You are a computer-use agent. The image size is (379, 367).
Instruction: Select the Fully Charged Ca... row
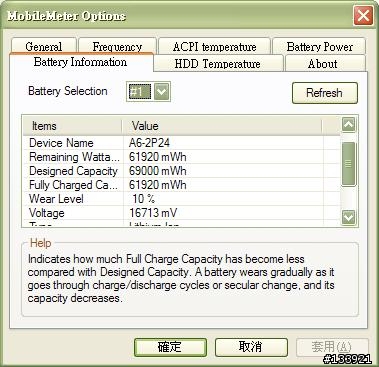182,185
